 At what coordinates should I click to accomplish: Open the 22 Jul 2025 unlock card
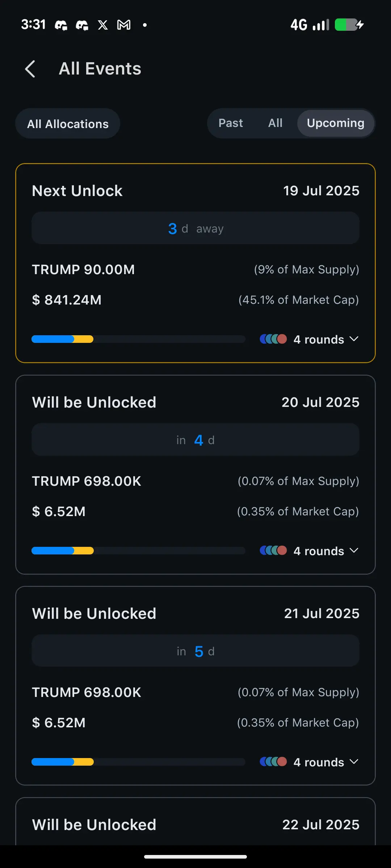195,821
